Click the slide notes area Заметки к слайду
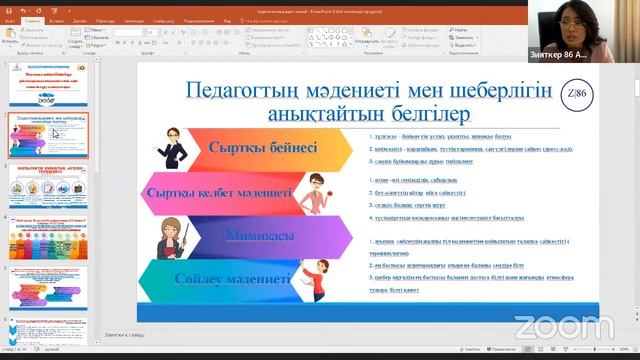 pyautogui.click(x=125, y=335)
